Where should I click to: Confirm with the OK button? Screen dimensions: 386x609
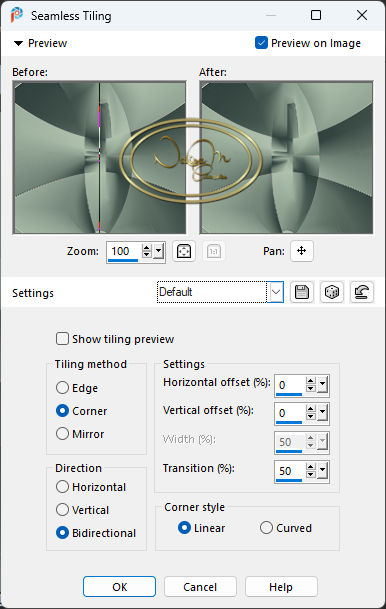(x=120, y=586)
